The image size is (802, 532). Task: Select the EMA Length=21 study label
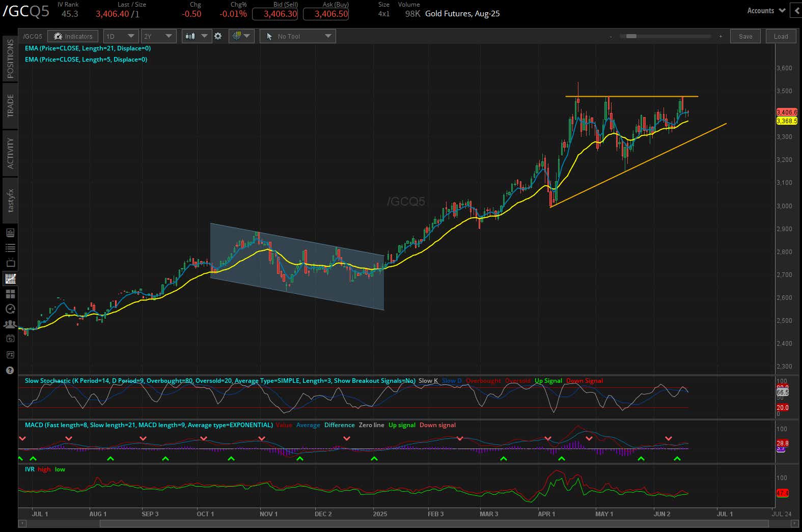88,48
